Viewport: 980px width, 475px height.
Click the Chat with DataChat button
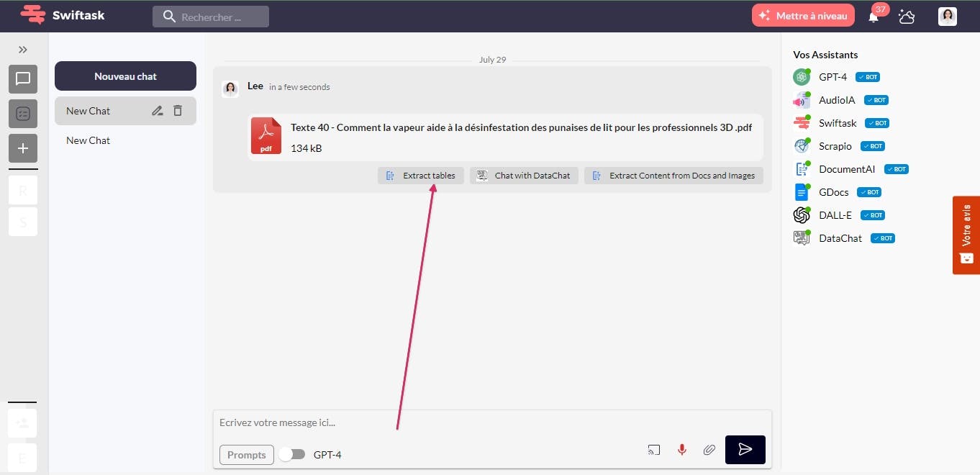pos(524,176)
